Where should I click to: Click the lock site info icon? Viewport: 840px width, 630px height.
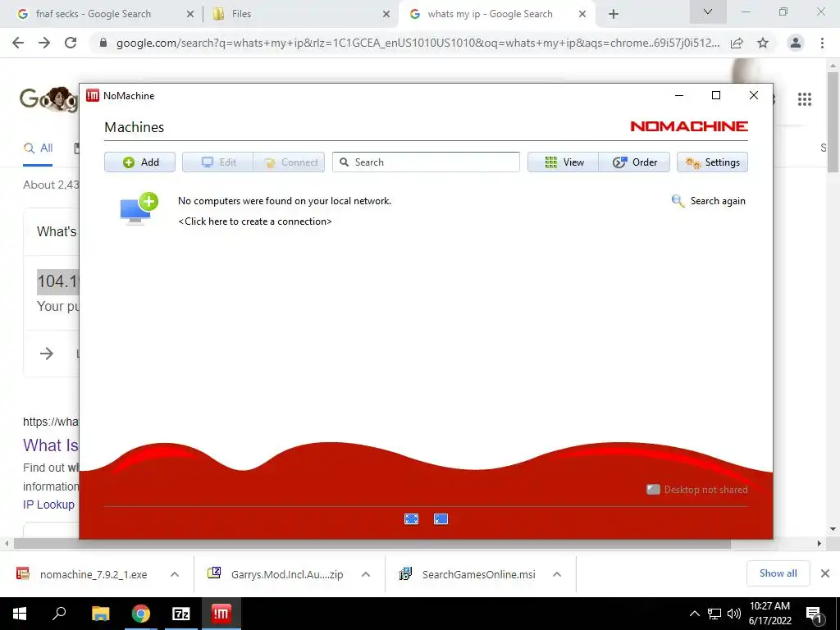click(103, 43)
